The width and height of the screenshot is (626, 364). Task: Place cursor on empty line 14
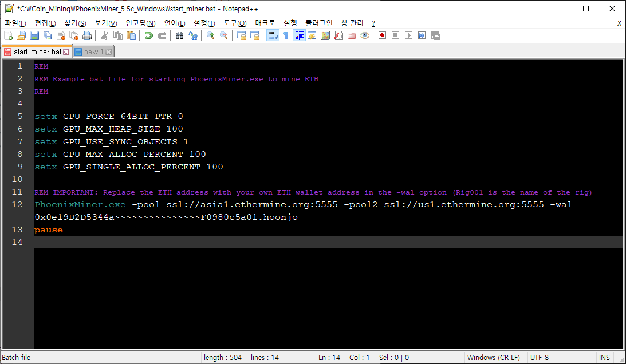(328, 242)
